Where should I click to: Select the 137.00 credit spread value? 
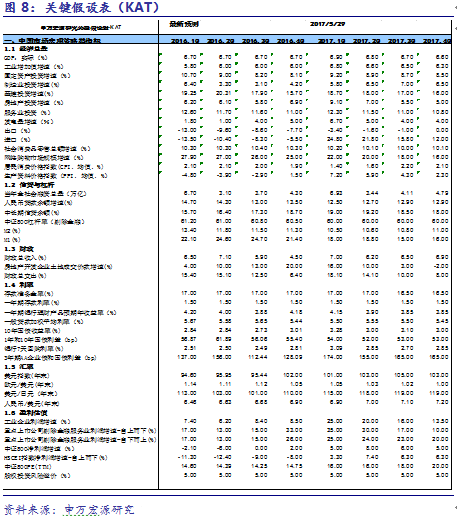pyautogui.click(x=187, y=357)
